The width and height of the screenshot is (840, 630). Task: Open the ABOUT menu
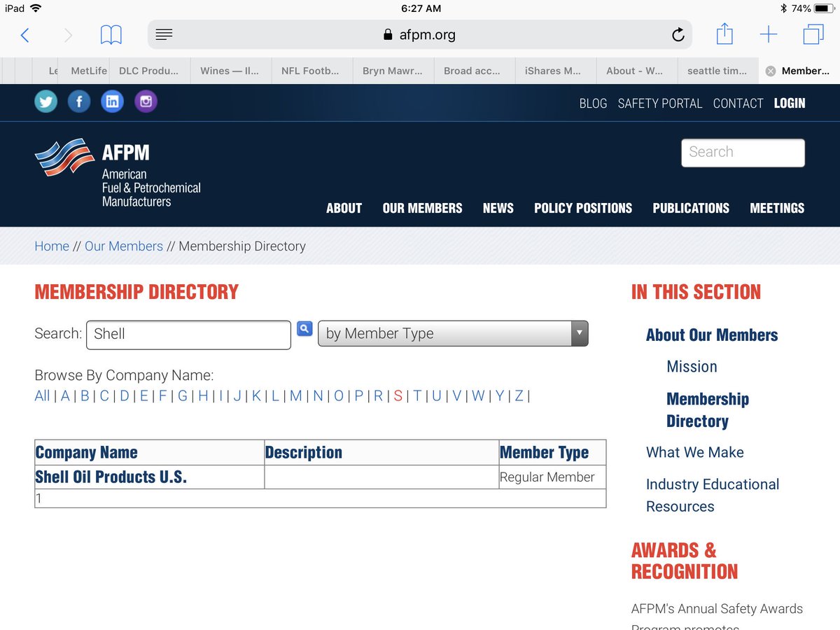point(344,208)
